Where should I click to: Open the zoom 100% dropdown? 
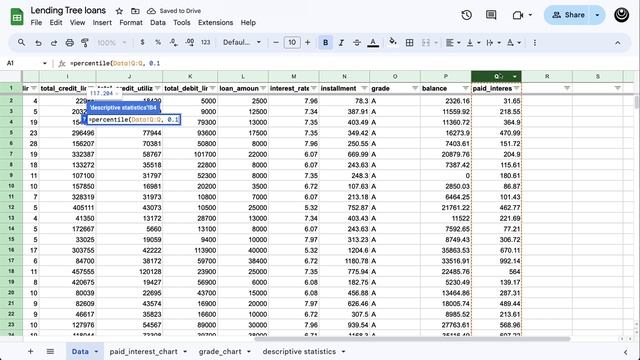112,42
